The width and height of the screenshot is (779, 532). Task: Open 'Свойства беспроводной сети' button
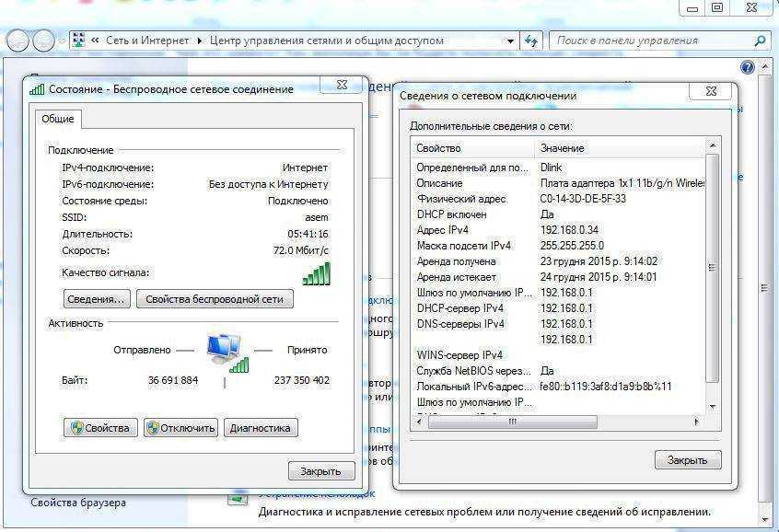click(215, 299)
